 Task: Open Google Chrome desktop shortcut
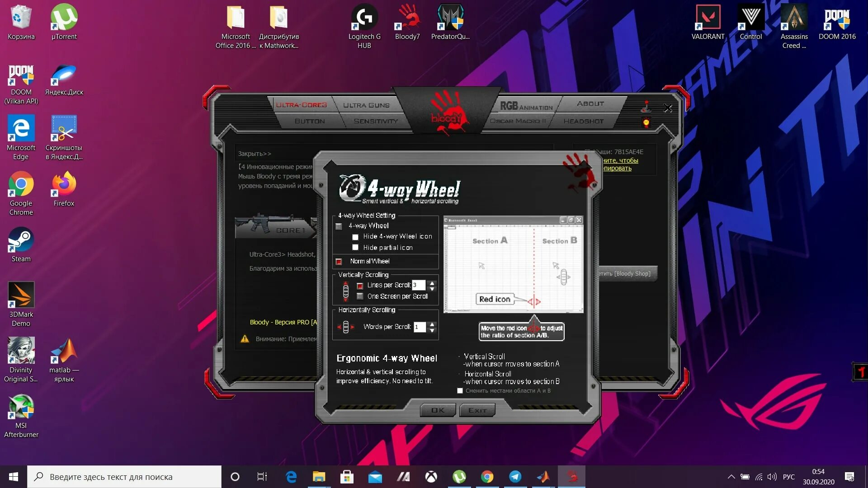(21, 193)
